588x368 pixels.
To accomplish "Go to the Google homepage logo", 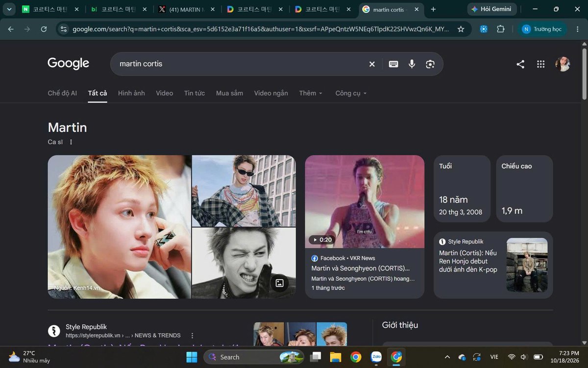I will click(x=69, y=64).
